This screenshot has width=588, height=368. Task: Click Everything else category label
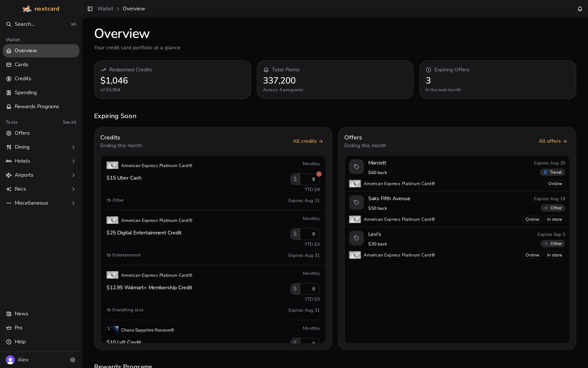click(128, 310)
